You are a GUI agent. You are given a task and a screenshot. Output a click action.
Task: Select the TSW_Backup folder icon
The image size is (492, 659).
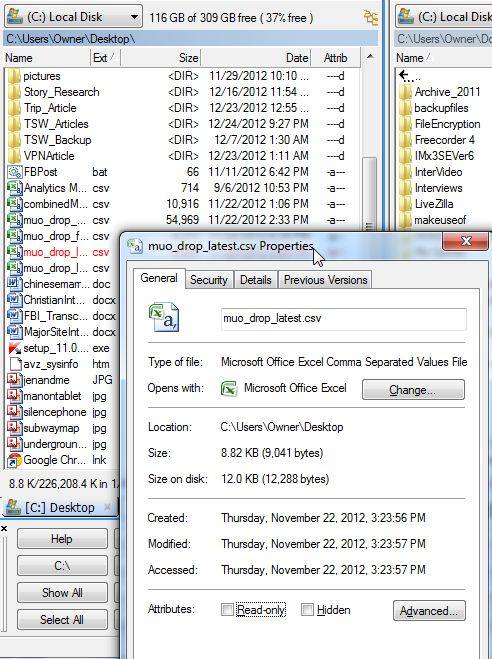click(14, 140)
